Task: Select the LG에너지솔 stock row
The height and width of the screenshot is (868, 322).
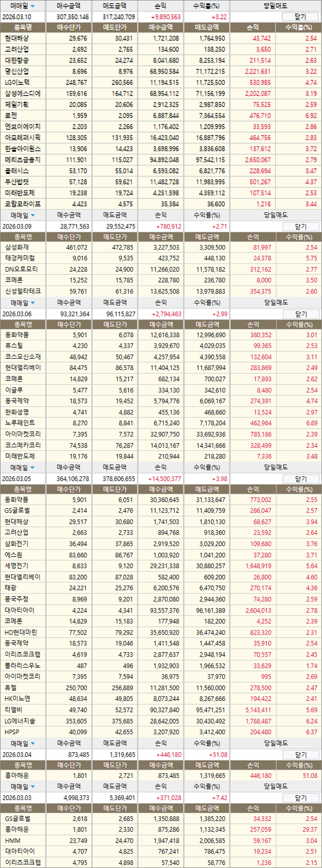Action: pos(20,721)
